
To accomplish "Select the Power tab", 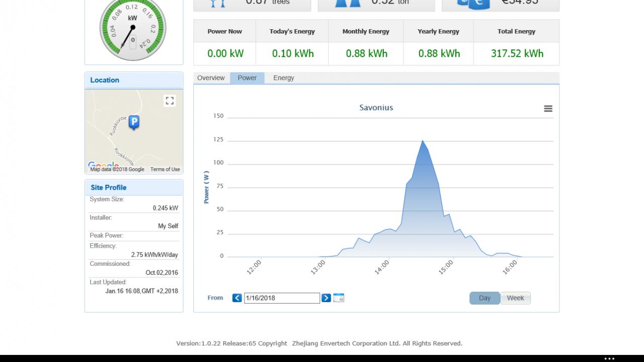I will pos(247,78).
